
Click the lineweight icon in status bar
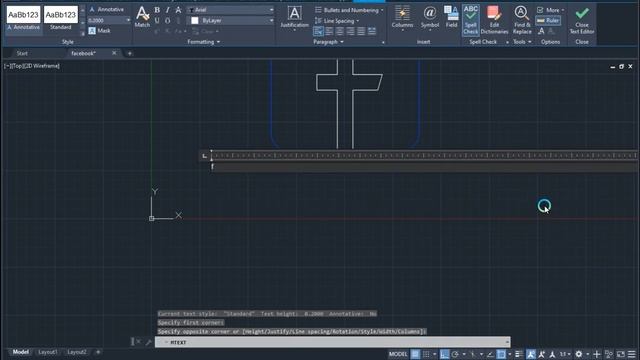click(x=519, y=354)
